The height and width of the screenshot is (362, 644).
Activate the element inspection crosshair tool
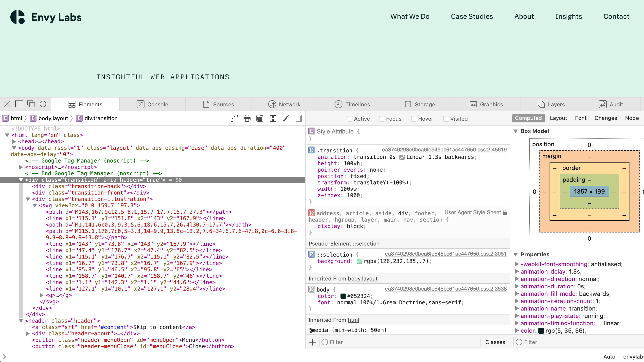coord(43,104)
